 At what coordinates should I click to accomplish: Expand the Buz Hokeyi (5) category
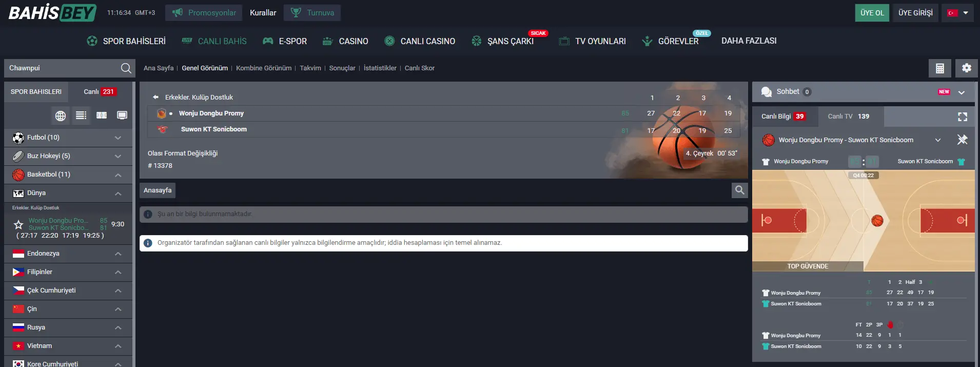(68, 156)
